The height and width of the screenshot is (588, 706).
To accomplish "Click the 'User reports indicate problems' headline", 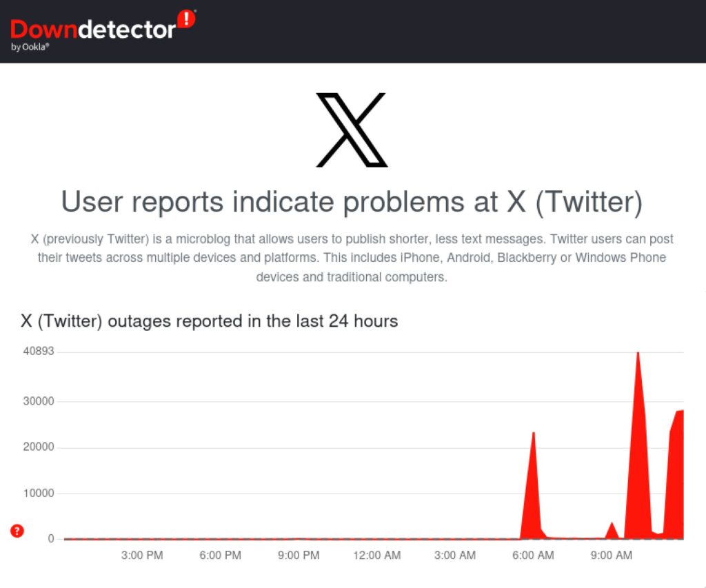I will pos(352,201).
